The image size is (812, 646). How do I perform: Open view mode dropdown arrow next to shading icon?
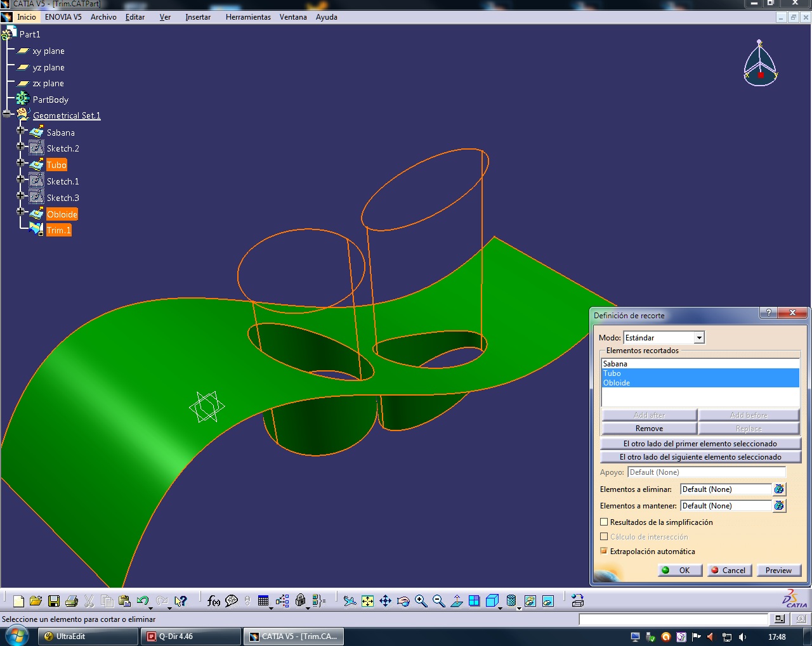click(x=520, y=607)
